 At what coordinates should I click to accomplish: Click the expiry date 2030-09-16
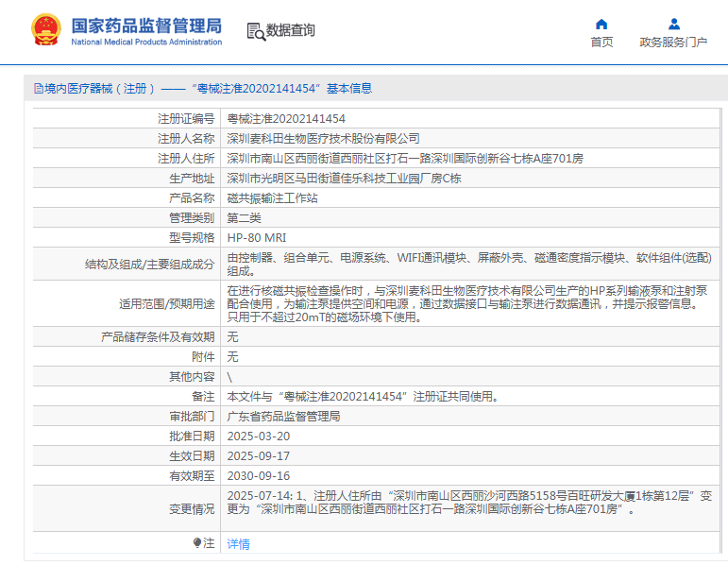coord(259,476)
